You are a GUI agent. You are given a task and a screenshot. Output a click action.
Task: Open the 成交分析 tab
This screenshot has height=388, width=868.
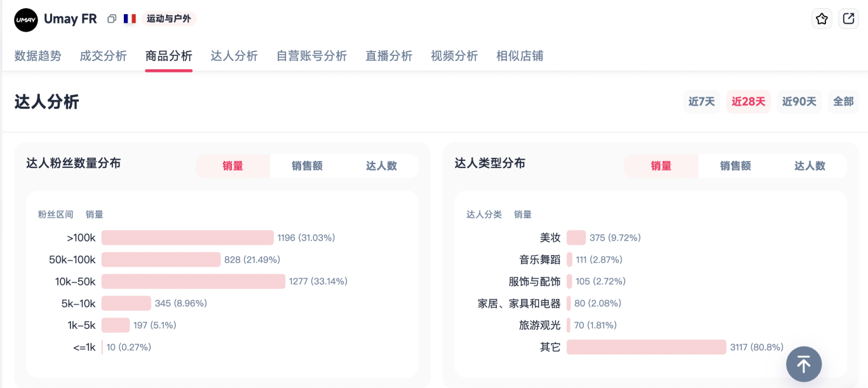103,56
